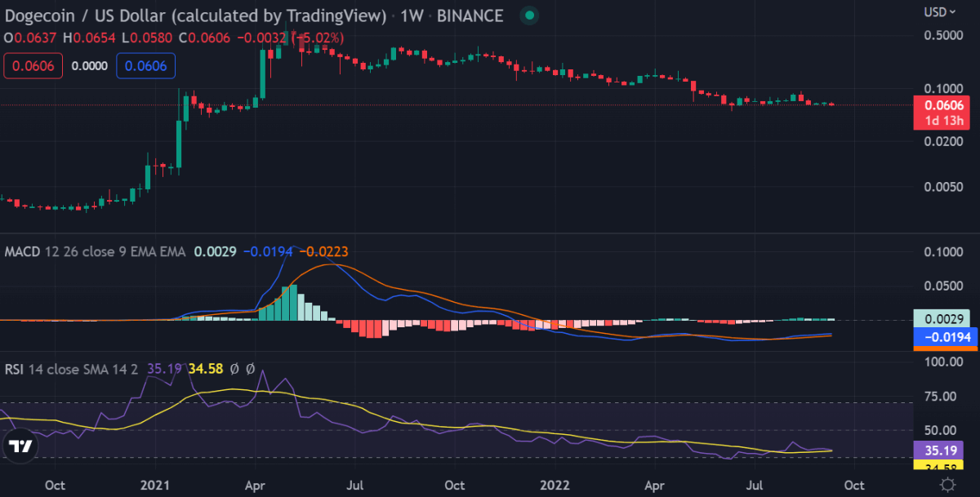The width and height of the screenshot is (980, 497).
Task: Click the 2022 label on the time axis
Action: tap(556, 485)
